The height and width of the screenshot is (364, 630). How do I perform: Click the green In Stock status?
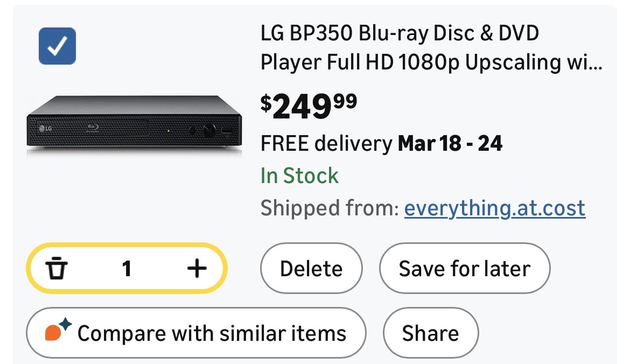(x=299, y=176)
